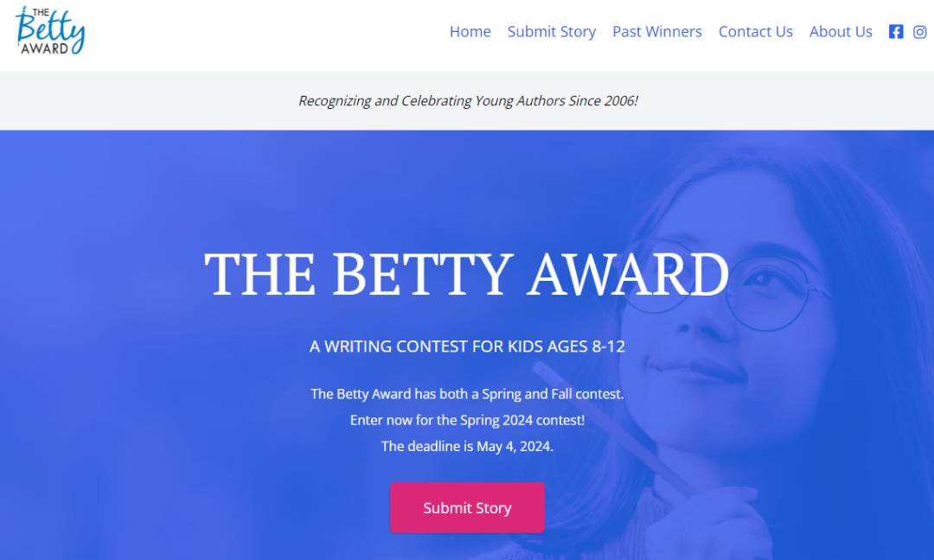Click the pink Submit Story button
Image resolution: width=934 pixels, height=560 pixels.
pos(467,507)
